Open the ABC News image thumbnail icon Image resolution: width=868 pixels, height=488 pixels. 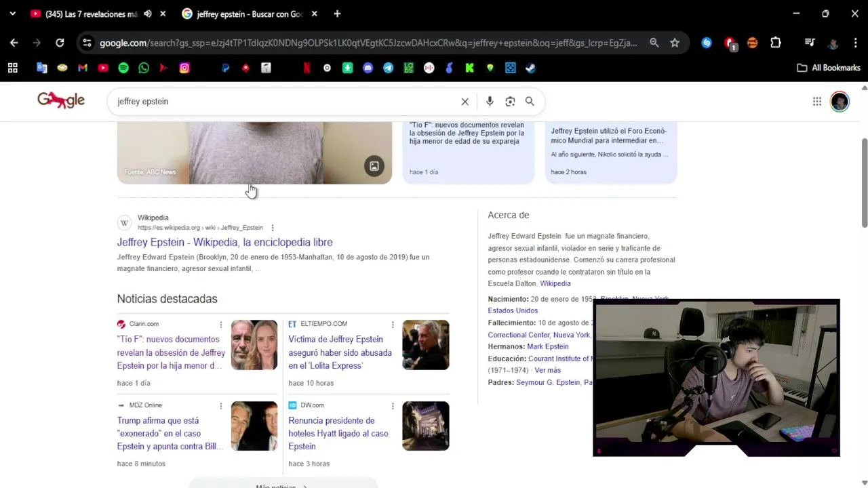(374, 166)
